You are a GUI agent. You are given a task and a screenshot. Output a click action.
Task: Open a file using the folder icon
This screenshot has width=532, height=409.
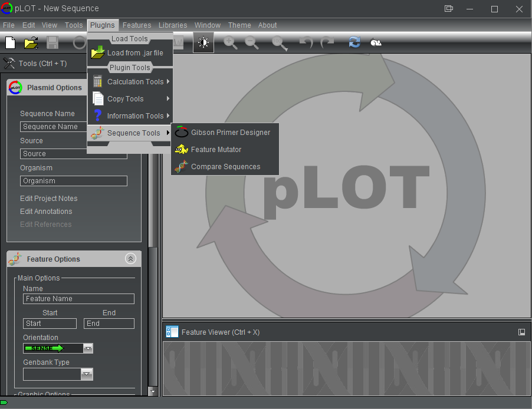pos(31,42)
